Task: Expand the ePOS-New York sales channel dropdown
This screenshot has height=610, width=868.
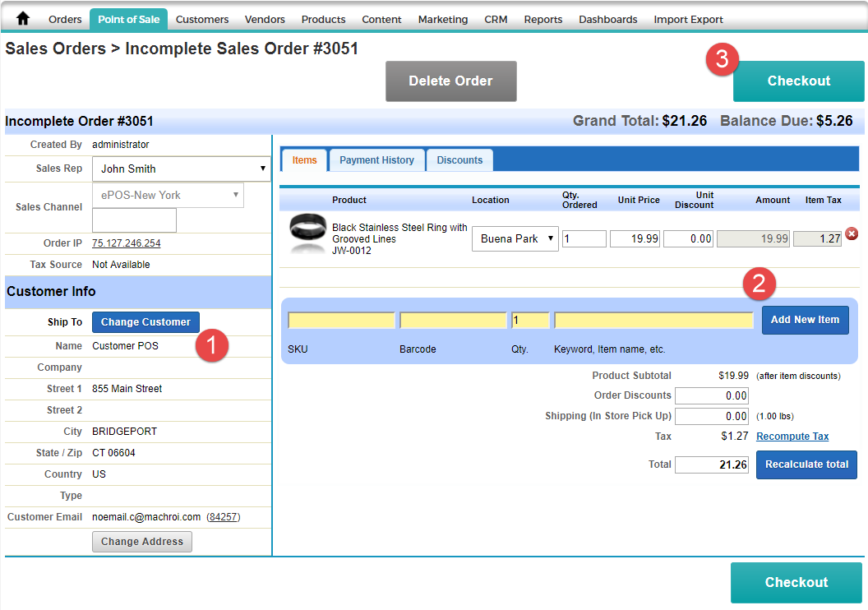Action: [x=168, y=196]
